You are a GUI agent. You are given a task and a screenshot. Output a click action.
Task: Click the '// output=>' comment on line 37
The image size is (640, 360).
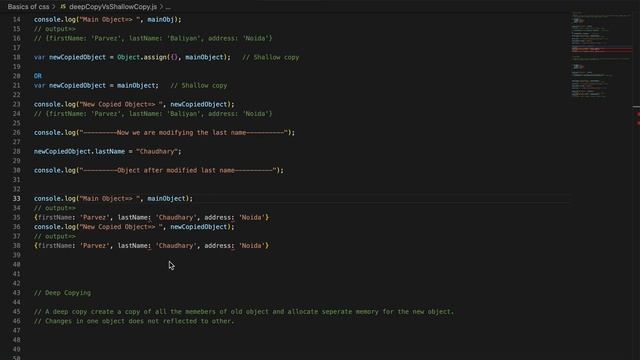tap(55, 236)
